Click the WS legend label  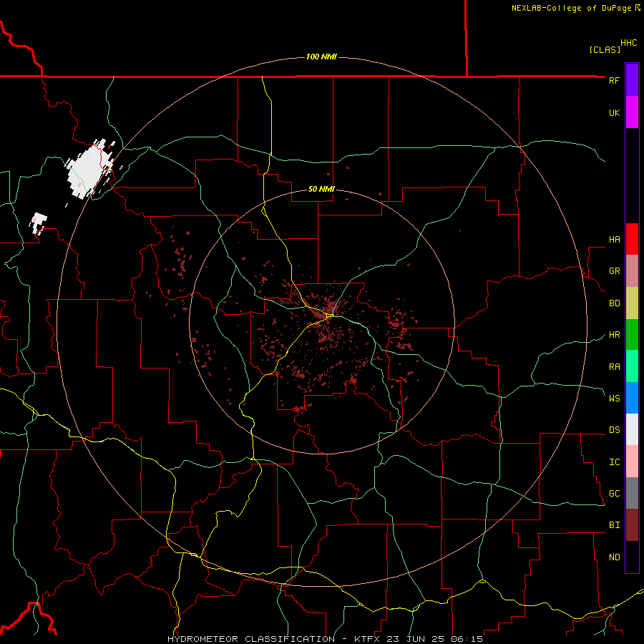coord(614,398)
